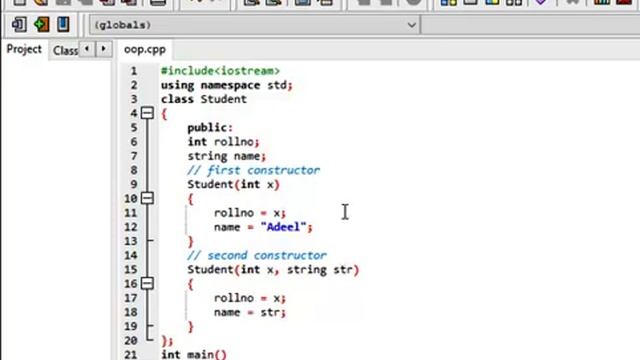Click the "Adeel" string literal
Image resolution: width=640 pixels, height=360 pixels.
[x=283, y=227]
